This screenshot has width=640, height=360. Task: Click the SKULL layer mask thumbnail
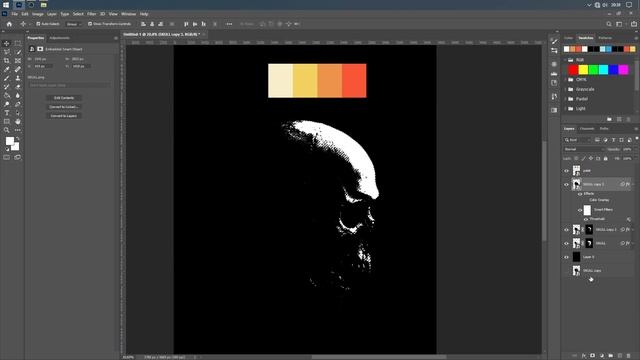[589, 243]
